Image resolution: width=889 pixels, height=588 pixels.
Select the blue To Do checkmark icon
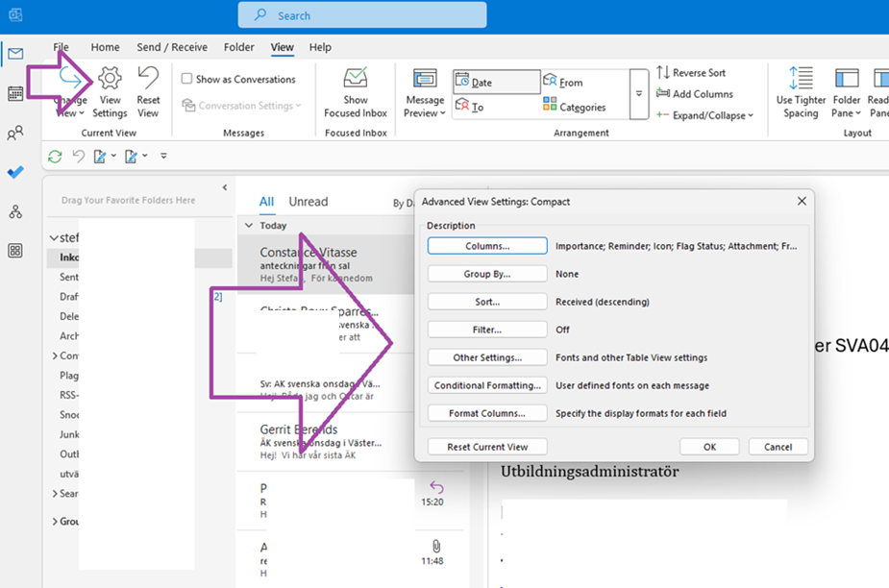15,169
